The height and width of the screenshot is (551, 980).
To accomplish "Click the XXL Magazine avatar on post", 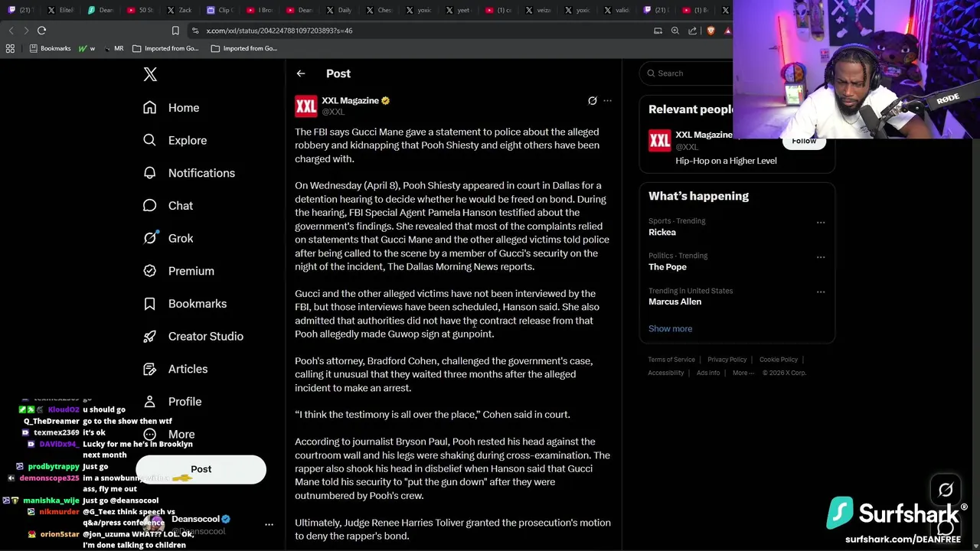I will 306,106.
